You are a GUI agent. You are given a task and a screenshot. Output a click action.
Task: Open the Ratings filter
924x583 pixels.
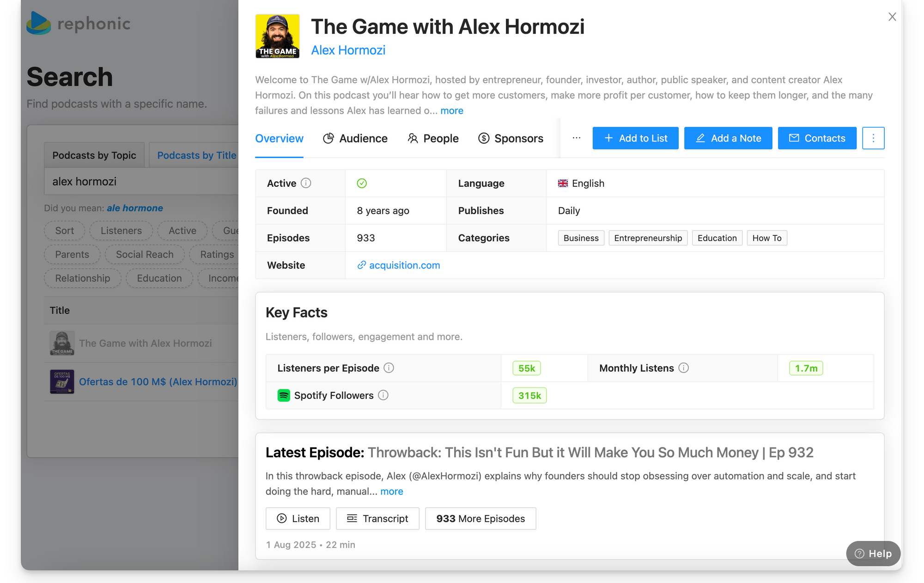click(214, 255)
